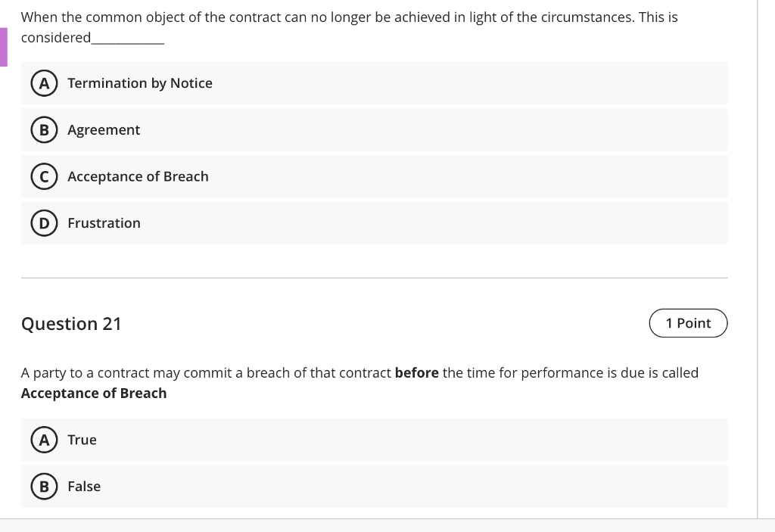Screen dimensions: 775x532
Task: Click the Acceptance of Breach answer row
Action: point(303,176)
